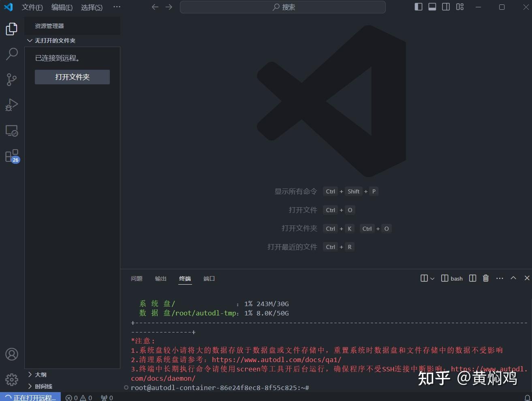This screenshot has height=401, width=532.
Task: Open the Remote Explorer view
Action: [11, 131]
